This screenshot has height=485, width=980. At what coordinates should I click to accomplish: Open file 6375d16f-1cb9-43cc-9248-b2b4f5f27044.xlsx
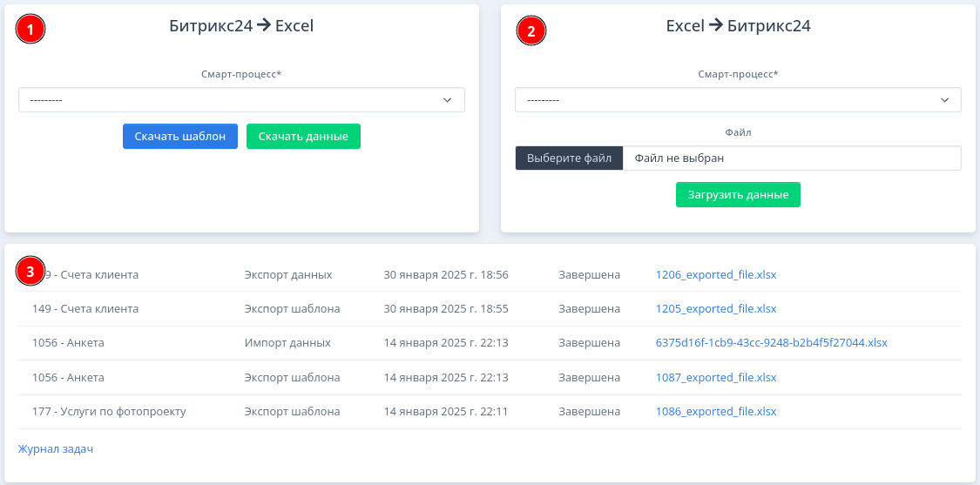tap(771, 342)
